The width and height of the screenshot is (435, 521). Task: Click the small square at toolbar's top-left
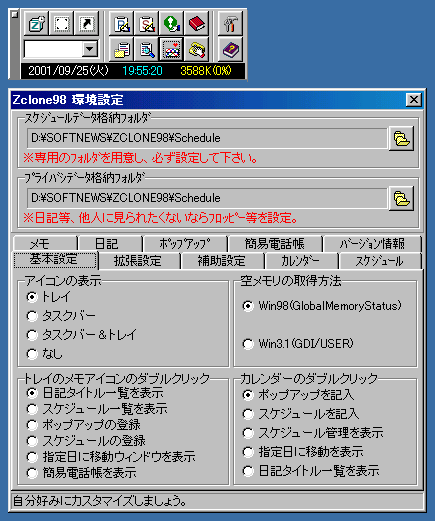tap(14, 15)
